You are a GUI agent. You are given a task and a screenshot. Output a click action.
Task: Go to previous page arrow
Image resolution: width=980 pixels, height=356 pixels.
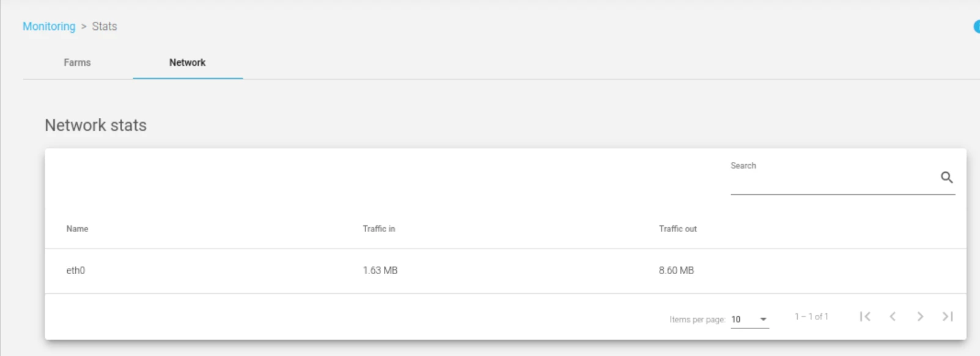tap(893, 316)
